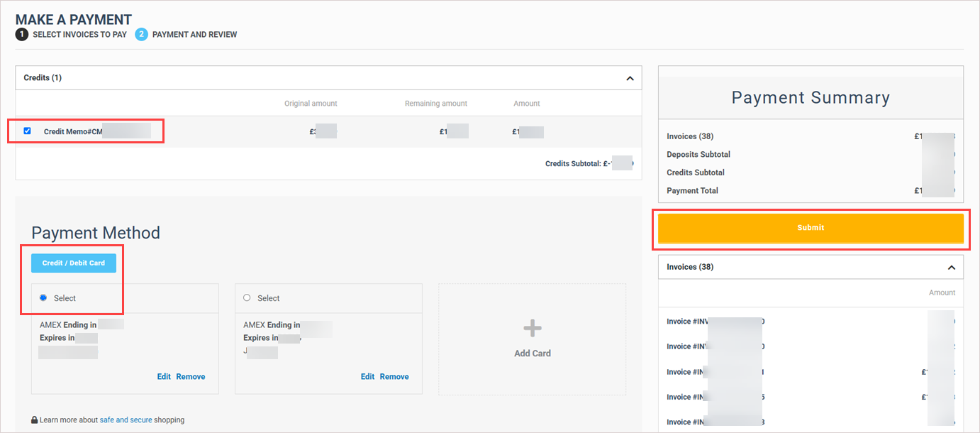Viewport: 980px width, 433px height.
Task: Remove the second AMEX card
Action: pos(394,377)
